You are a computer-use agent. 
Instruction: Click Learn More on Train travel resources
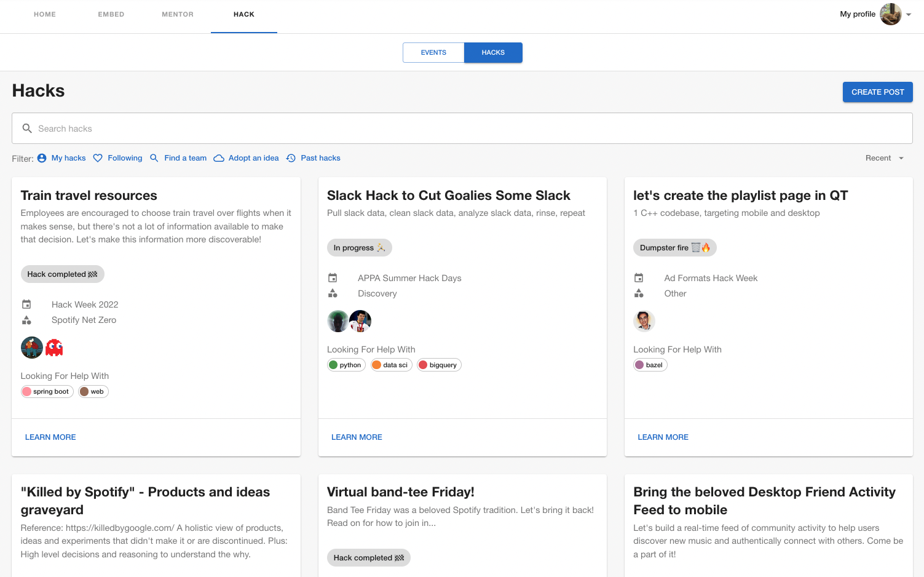click(x=50, y=437)
